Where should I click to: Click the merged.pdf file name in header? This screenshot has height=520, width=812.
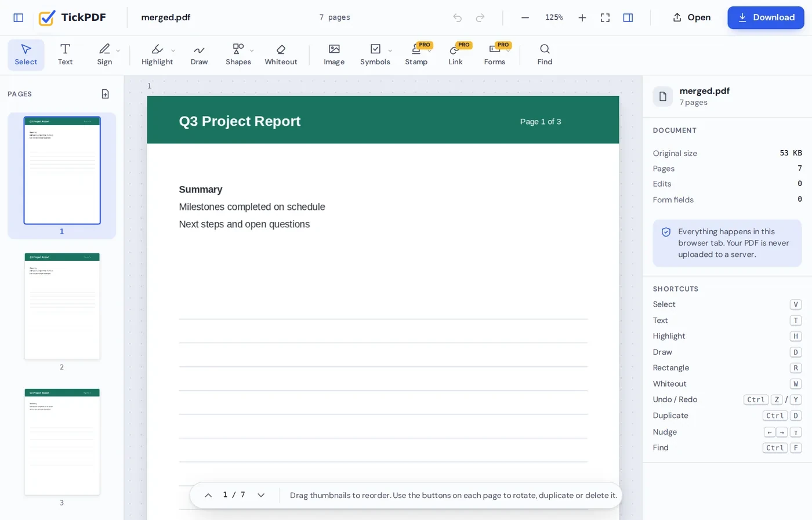tap(166, 17)
